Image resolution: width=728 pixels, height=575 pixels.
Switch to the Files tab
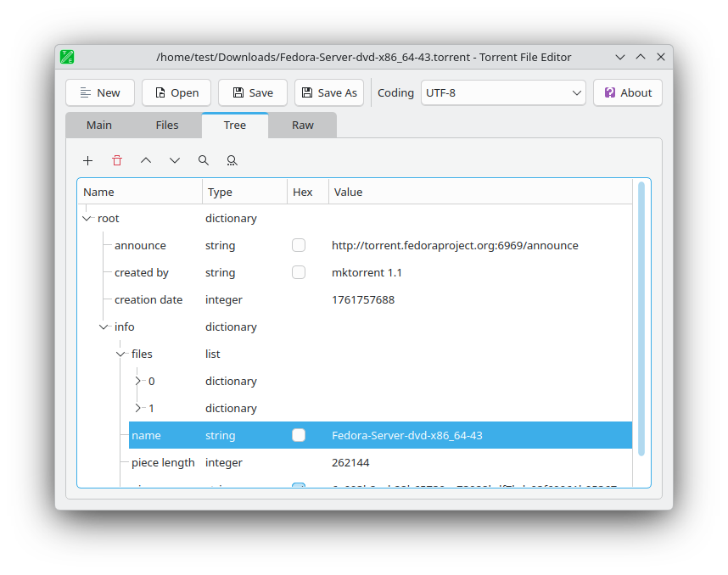click(x=167, y=126)
